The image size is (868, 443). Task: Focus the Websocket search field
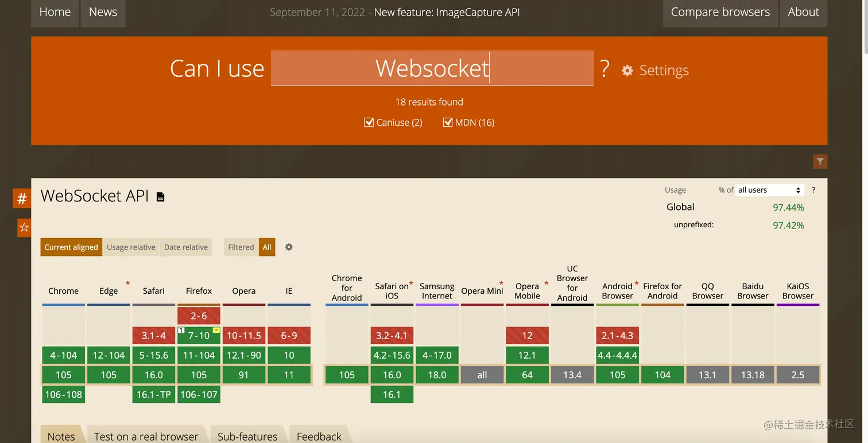click(432, 68)
